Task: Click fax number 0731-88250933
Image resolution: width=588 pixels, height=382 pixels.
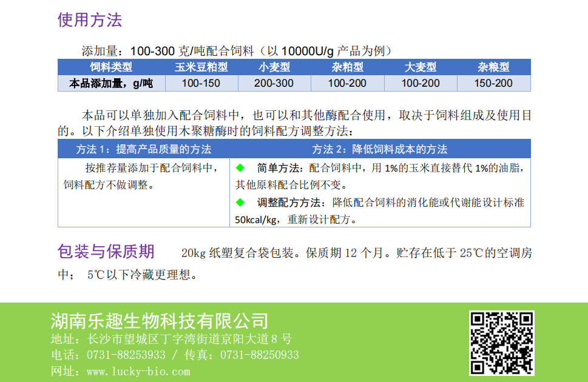Action: pyautogui.click(x=259, y=355)
